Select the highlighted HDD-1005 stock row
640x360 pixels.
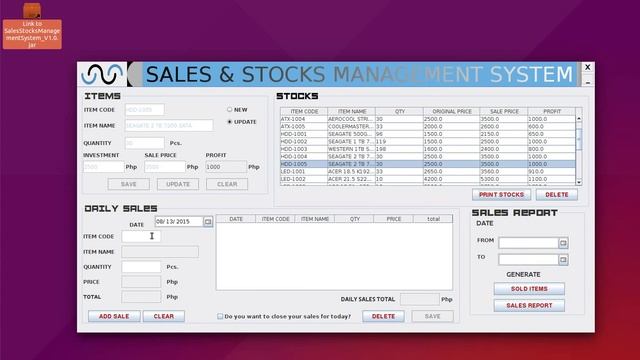pyautogui.click(x=428, y=164)
